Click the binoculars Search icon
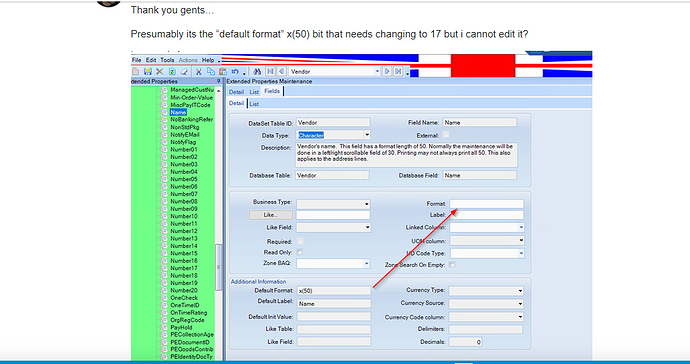 [x=257, y=71]
